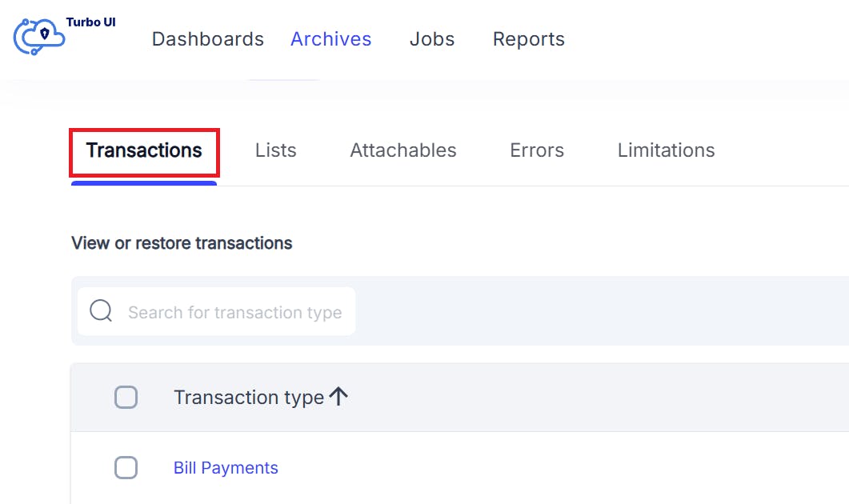Click the magnifying glass search icon
Viewport: 849px width, 504px height.
coord(101,311)
